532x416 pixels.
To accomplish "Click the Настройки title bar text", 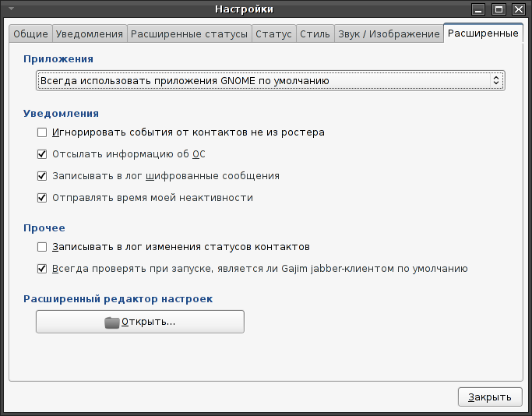I will click(245, 9).
